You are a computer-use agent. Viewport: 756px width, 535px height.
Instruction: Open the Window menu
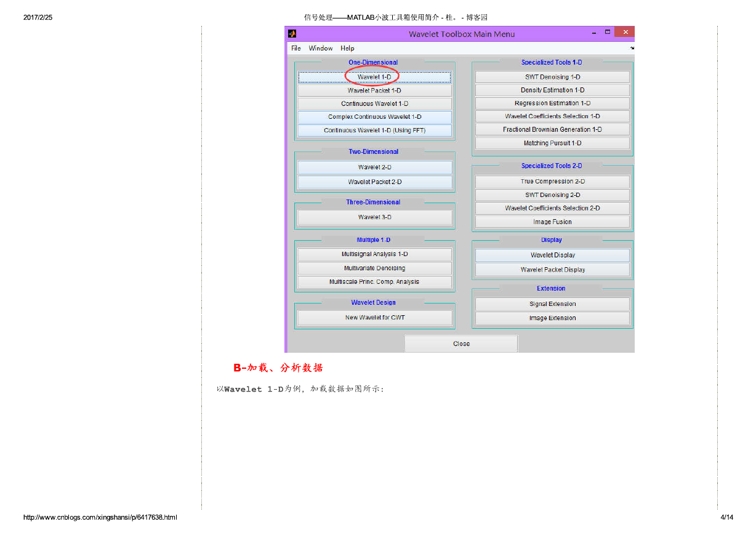(x=321, y=48)
